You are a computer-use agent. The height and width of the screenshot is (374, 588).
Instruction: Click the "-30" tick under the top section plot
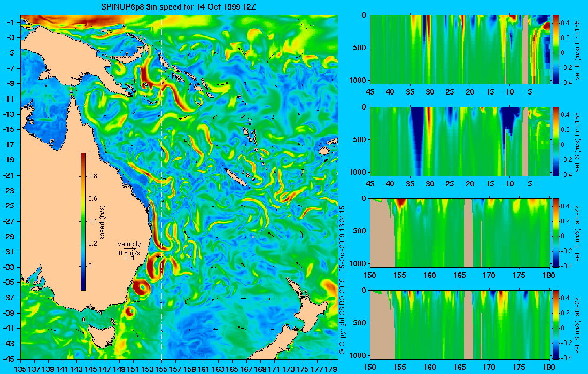tap(429, 92)
